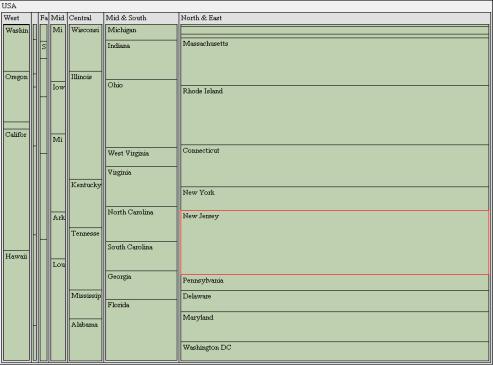Select the Illinois cell in Central
This screenshot has width=493, height=365.
[86, 125]
